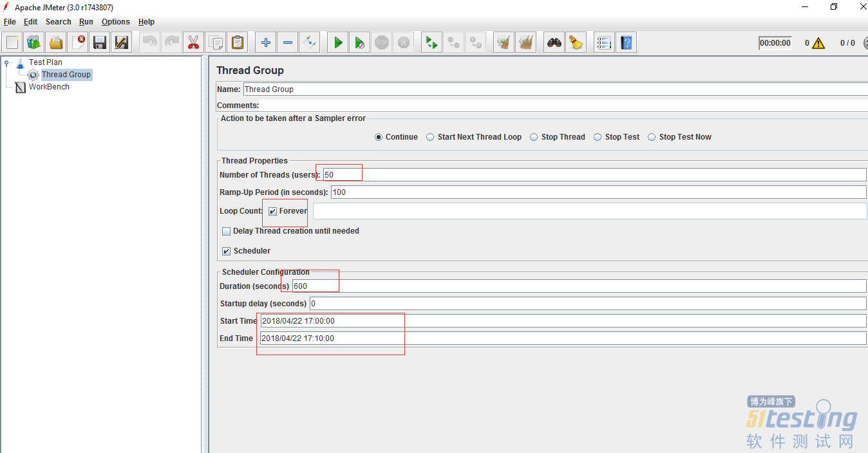Click the 0 / 0 active threads counter
Viewport: 868px width, 453px height.
point(847,43)
